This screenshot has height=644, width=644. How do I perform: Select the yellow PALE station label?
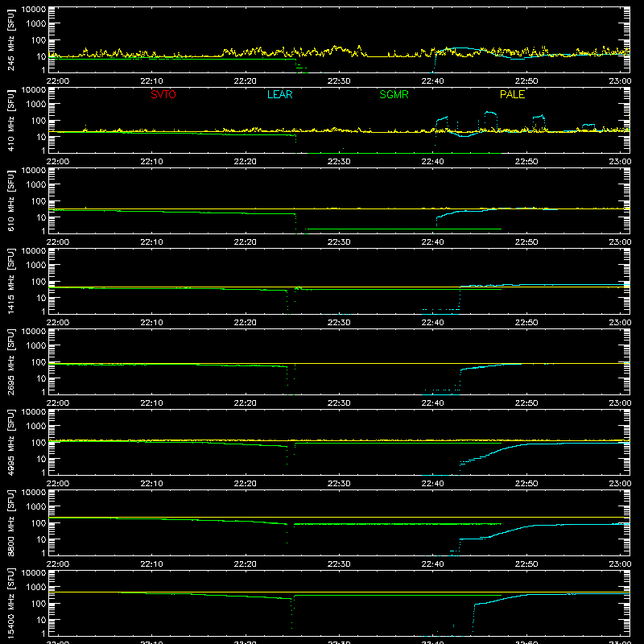click(512, 94)
